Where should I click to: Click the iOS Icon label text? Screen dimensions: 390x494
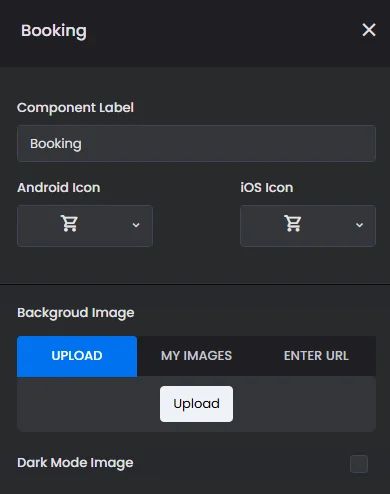pyautogui.click(x=267, y=188)
